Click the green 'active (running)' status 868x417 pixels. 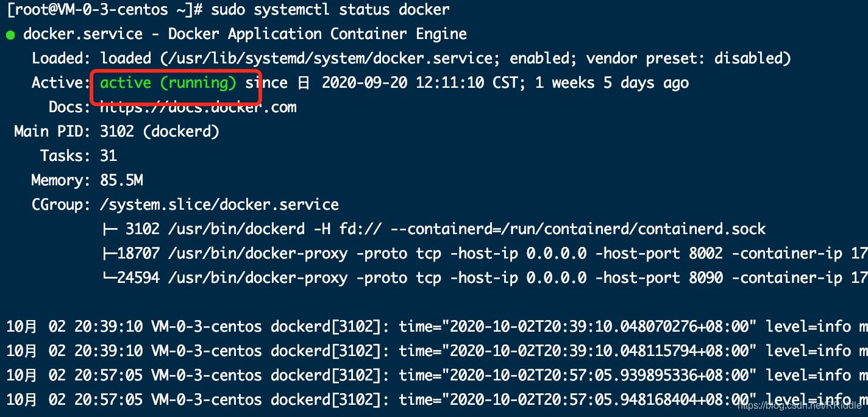(x=168, y=83)
